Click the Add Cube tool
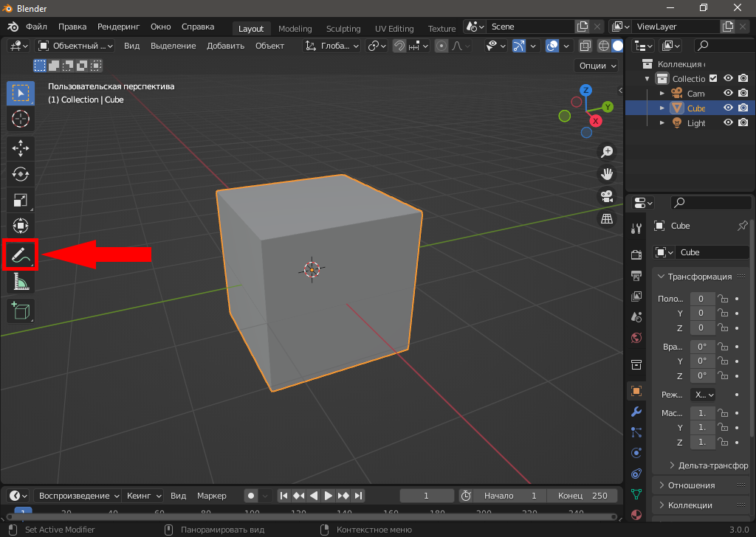 coord(21,310)
